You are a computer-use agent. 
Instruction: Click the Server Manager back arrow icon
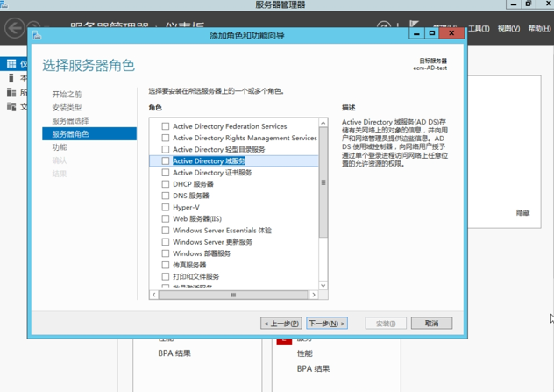[x=15, y=27]
